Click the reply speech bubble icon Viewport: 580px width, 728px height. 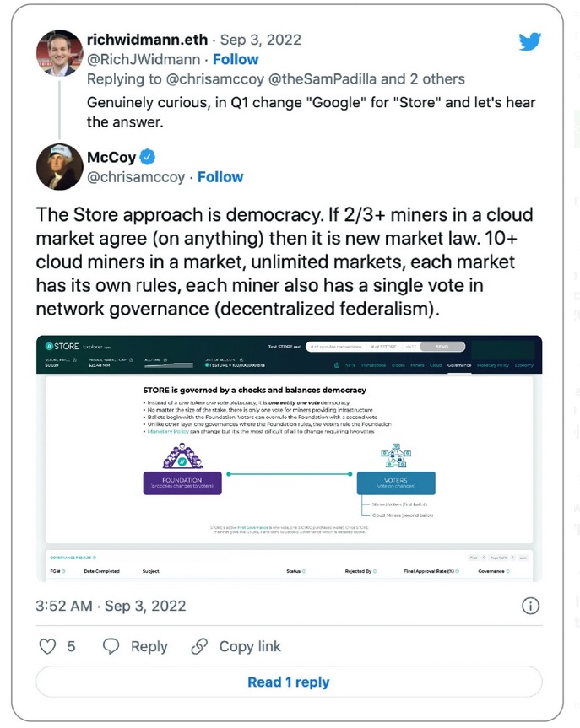pyautogui.click(x=111, y=646)
